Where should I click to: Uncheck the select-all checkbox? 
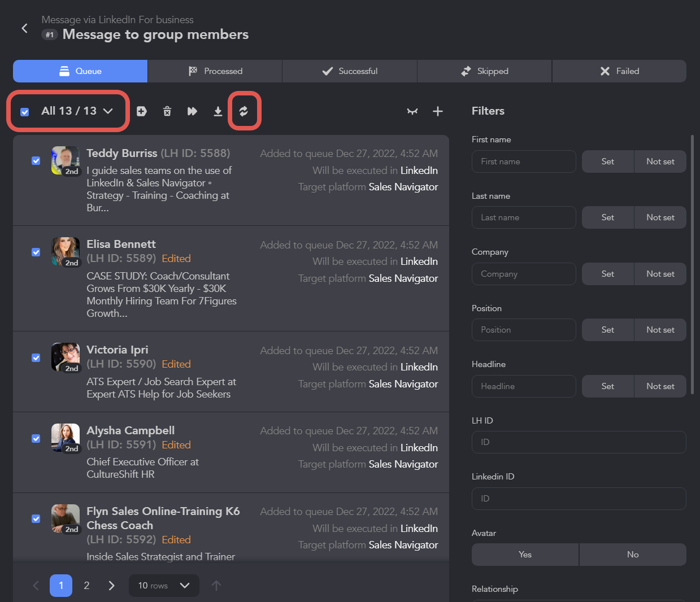point(25,112)
